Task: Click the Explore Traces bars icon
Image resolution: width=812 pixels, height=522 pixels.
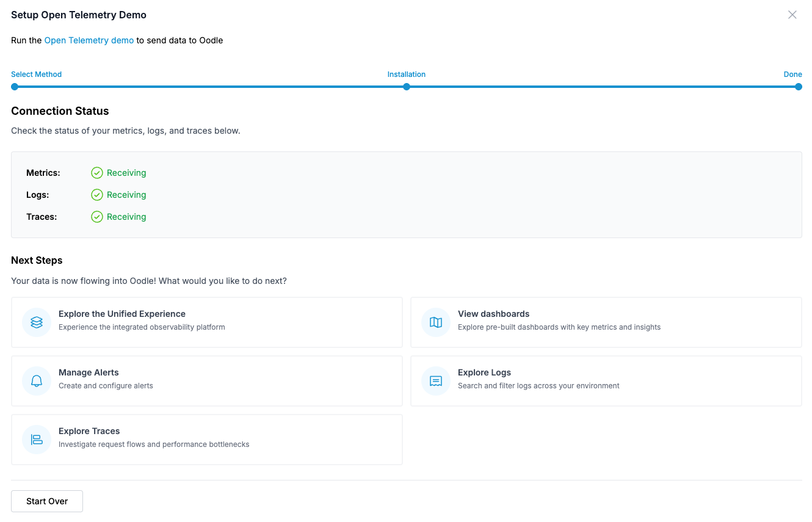Action: pos(37,440)
